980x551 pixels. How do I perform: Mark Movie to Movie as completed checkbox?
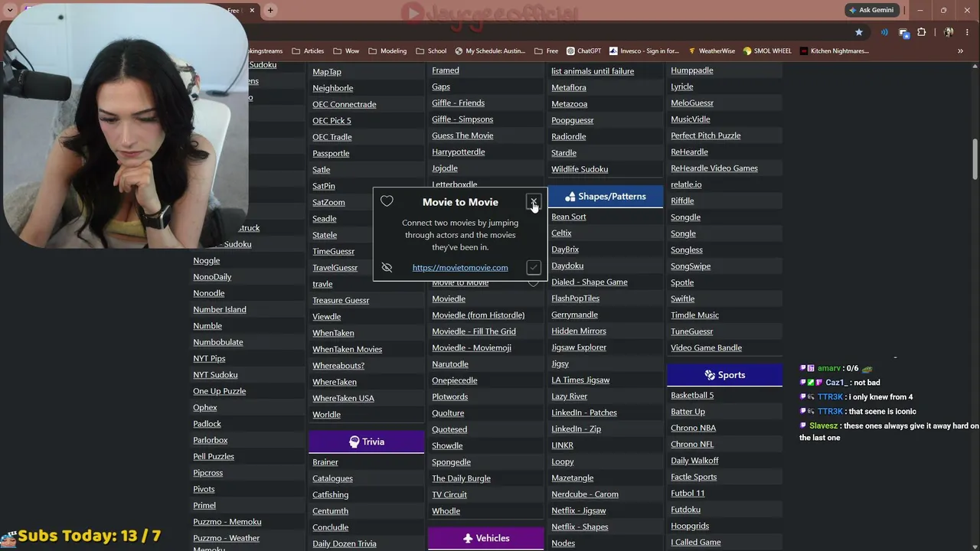coord(534,267)
